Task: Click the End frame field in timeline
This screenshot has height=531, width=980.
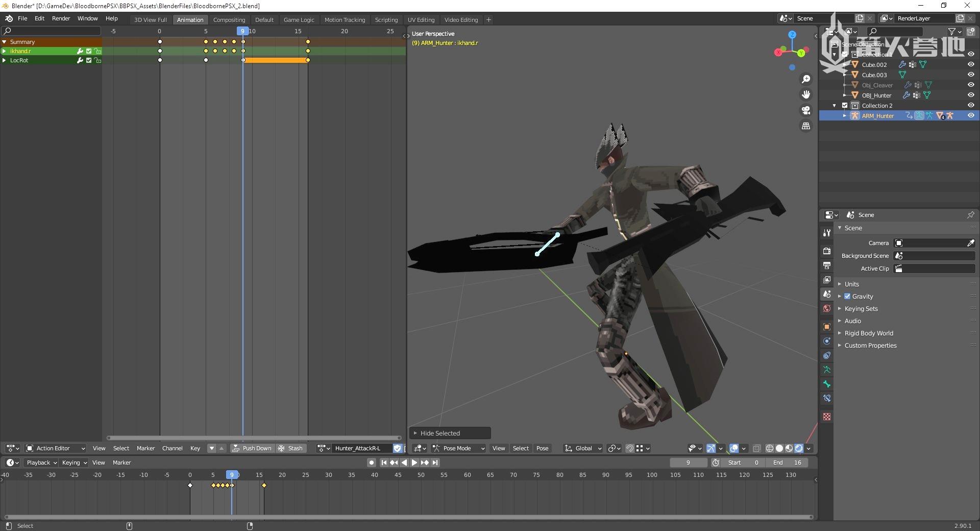Action: coord(787,463)
